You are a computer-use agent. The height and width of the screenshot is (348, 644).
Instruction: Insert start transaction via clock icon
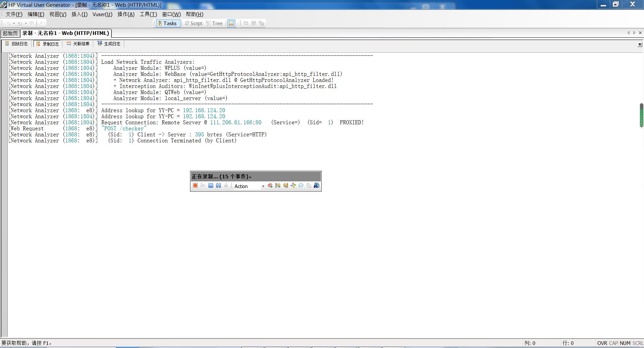click(278, 186)
